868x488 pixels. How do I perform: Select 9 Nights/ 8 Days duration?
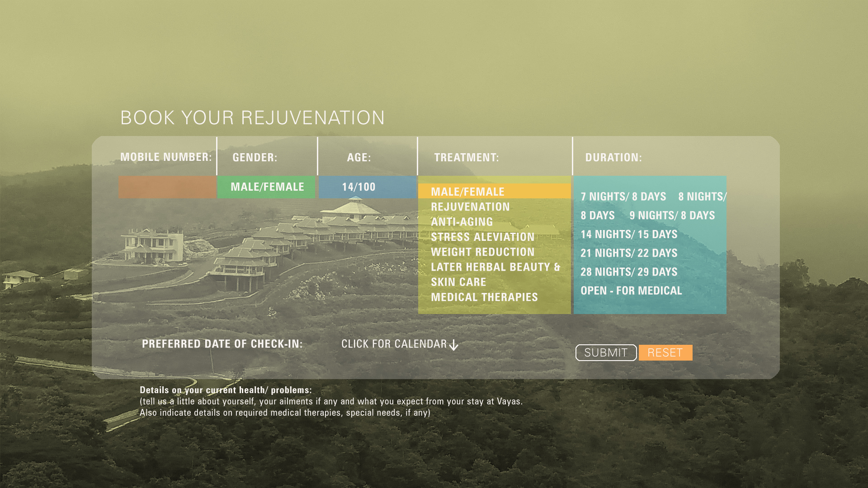[672, 216]
